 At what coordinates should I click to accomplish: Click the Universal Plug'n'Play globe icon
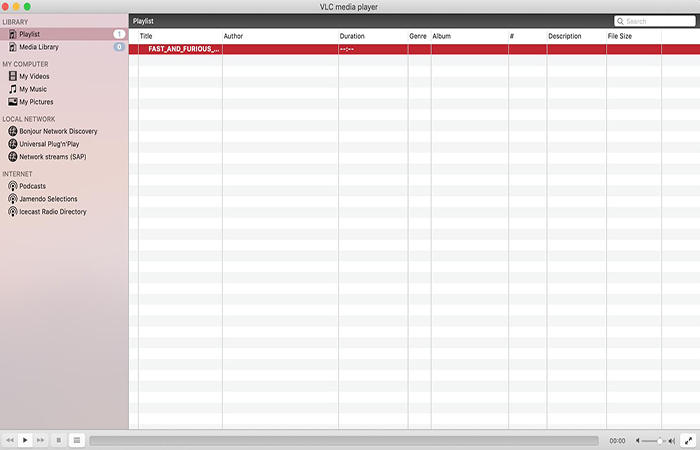point(13,144)
